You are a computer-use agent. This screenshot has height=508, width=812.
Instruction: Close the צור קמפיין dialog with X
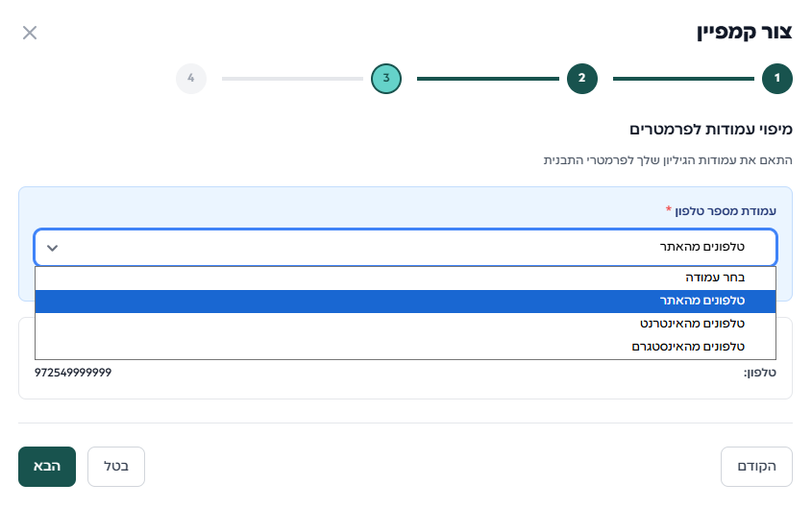click(x=30, y=33)
